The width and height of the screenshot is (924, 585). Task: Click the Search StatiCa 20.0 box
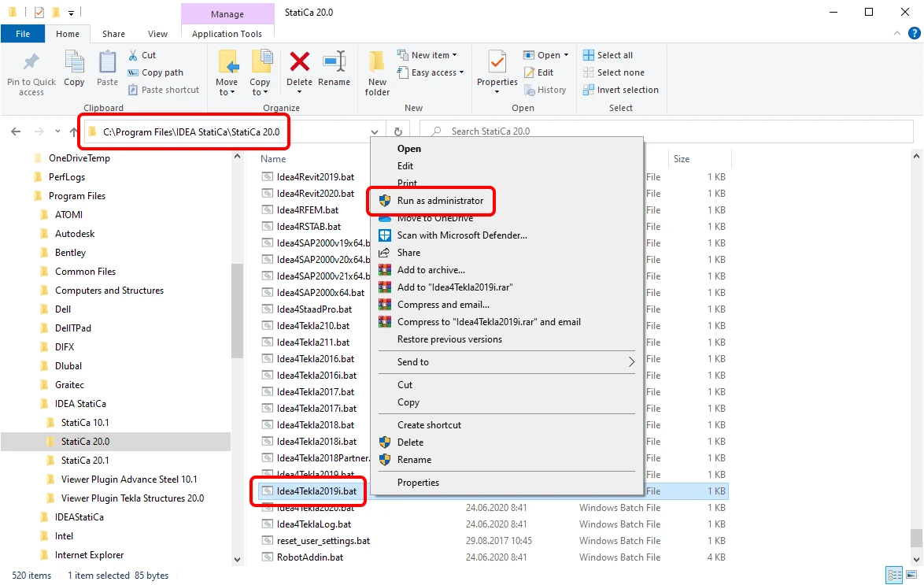coord(666,131)
